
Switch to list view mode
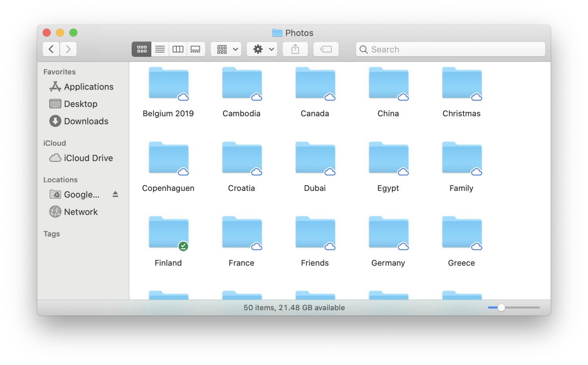click(x=160, y=49)
